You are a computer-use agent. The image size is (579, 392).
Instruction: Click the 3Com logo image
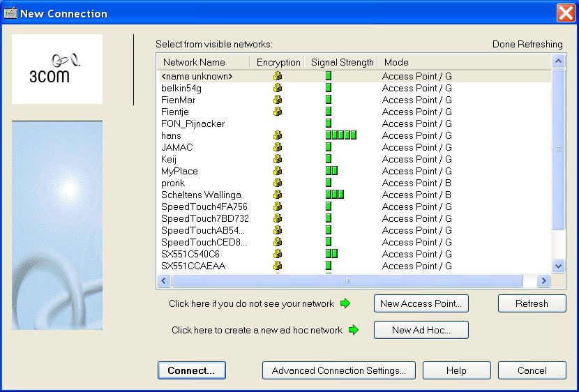[57, 69]
